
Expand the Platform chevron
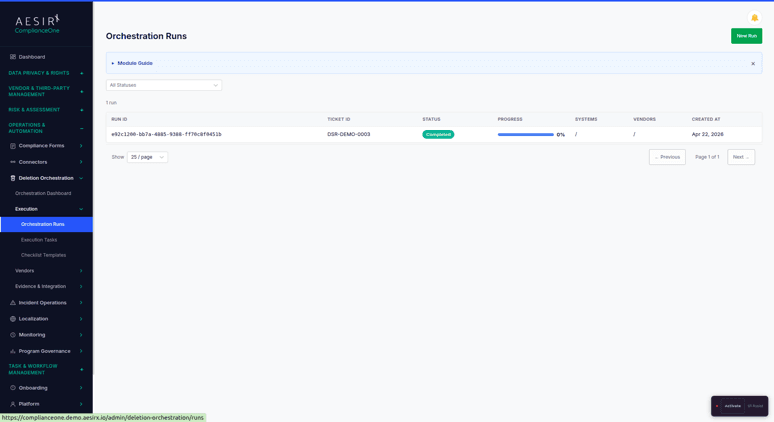[81, 404]
